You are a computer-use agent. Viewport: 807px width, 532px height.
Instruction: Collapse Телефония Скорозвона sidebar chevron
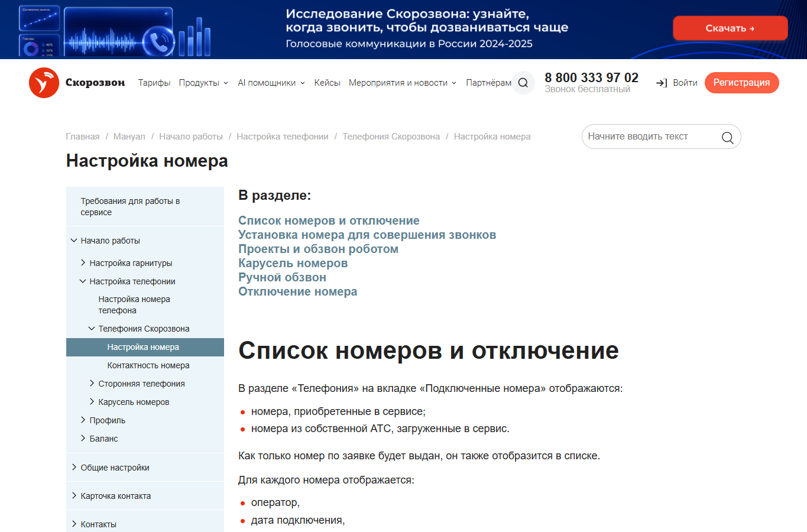coord(92,329)
